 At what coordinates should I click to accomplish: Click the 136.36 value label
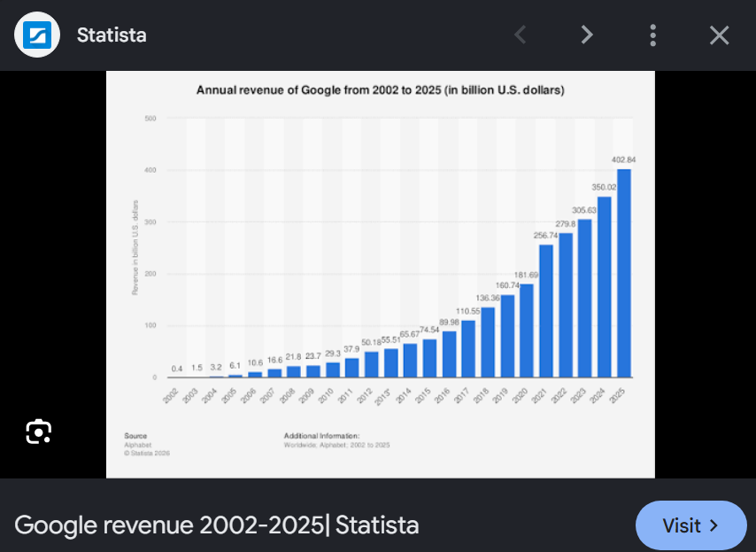tap(488, 299)
